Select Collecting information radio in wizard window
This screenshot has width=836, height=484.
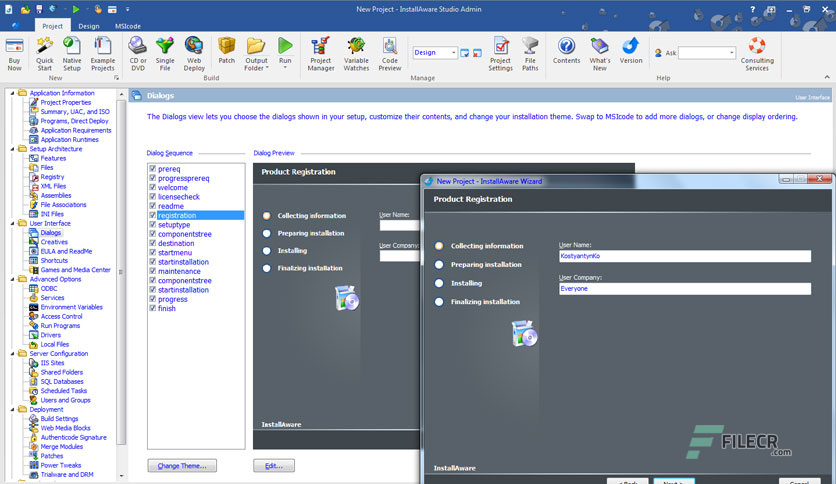[x=439, y=246]
